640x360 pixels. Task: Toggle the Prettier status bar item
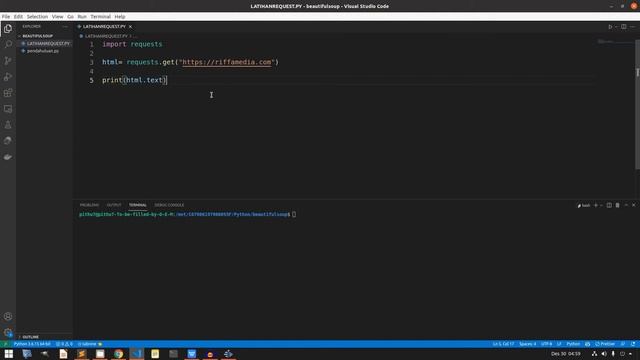pos(605,344)
